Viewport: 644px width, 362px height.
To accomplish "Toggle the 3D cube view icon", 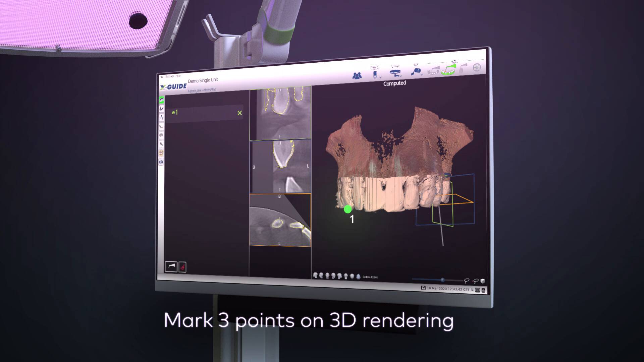I will [483, 281].
